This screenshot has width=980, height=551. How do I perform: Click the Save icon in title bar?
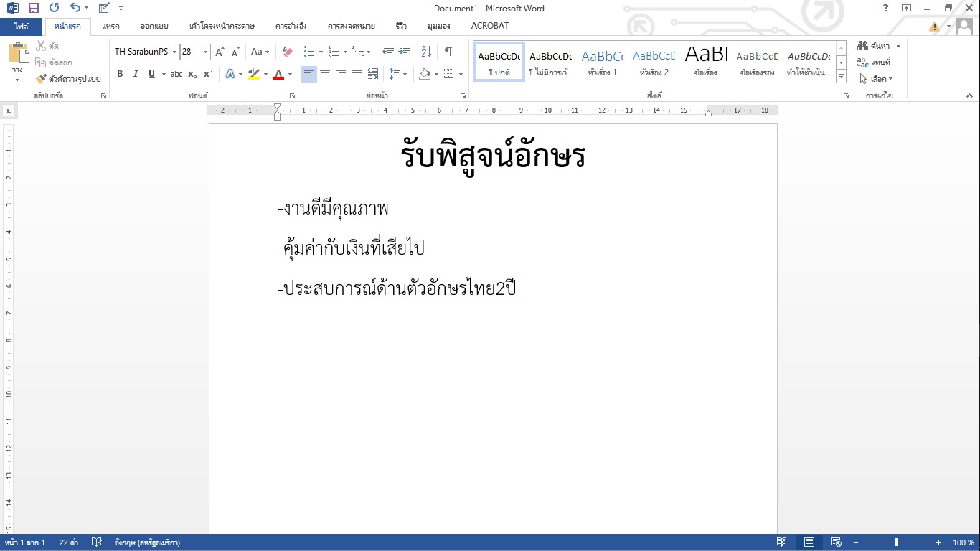pos(33,8)
